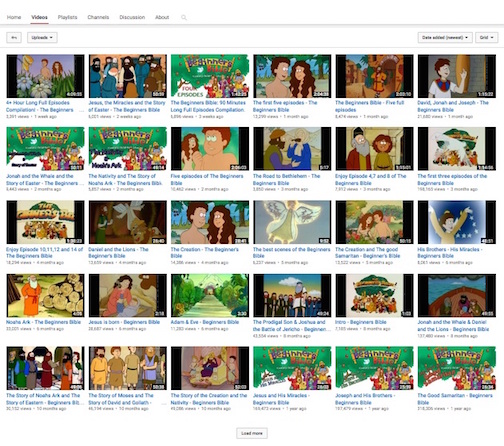Image resolution: width=504 pixels, height=446 pixels.
Task: Open 'Joseph and His Brothers' video link
Action: coord(365,399)
